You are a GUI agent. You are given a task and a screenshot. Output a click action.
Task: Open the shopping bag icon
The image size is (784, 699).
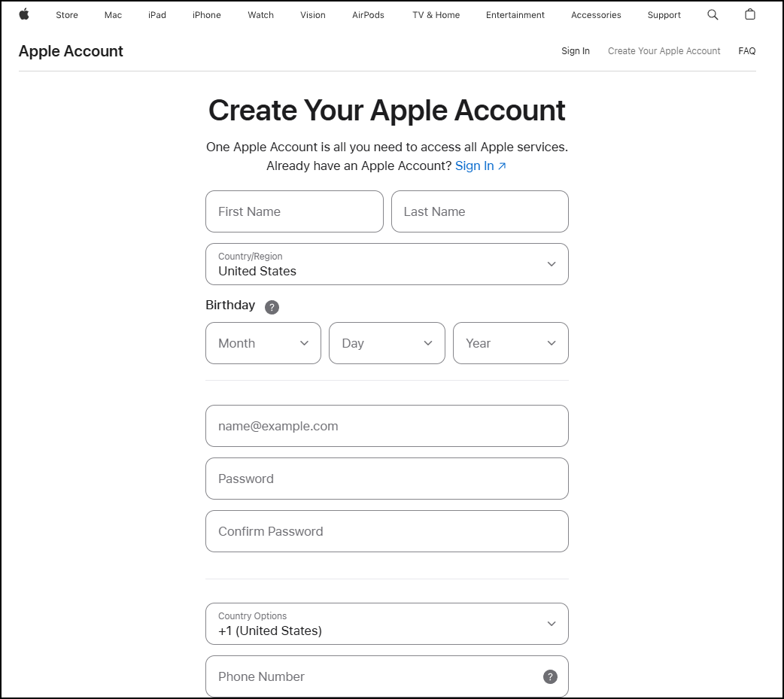(750, 14)
